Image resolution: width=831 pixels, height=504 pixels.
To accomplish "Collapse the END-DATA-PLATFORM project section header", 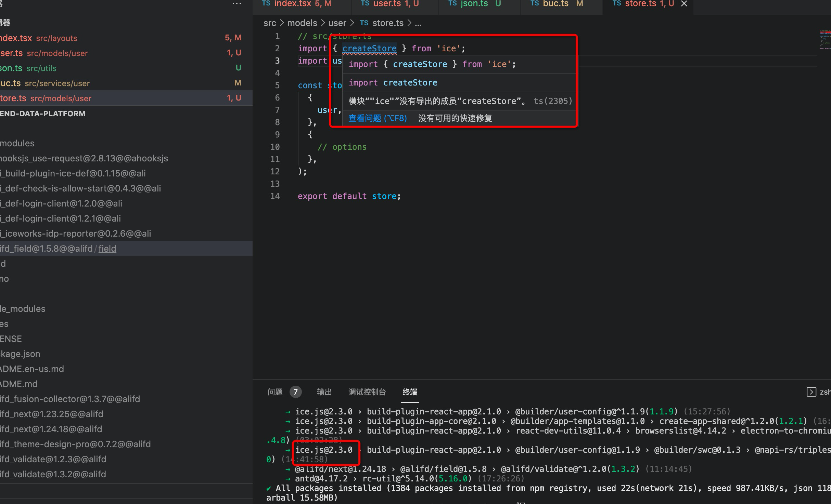I will point(126,114).
